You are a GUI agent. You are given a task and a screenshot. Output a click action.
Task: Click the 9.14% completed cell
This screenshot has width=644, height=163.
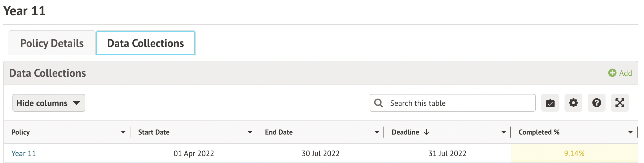point(574,154)
